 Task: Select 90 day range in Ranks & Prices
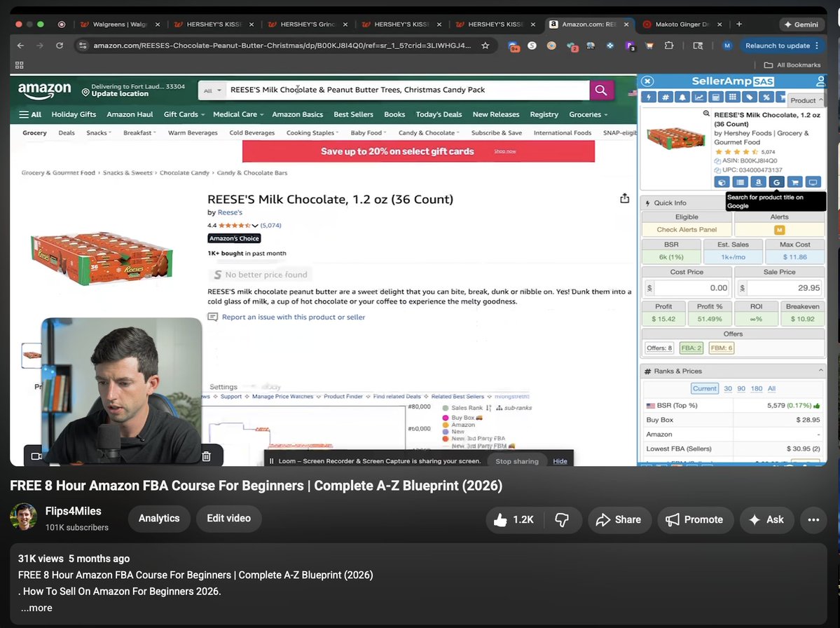tap(741, 388)
